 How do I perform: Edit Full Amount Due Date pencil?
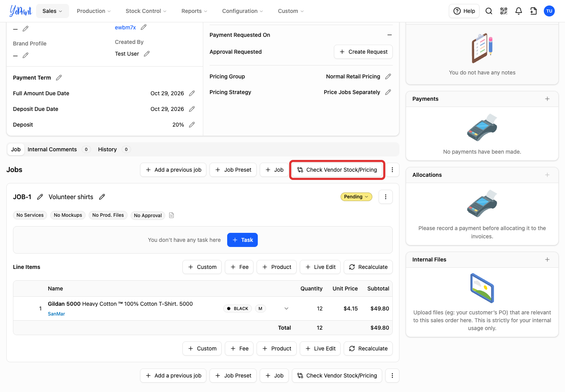192,93
